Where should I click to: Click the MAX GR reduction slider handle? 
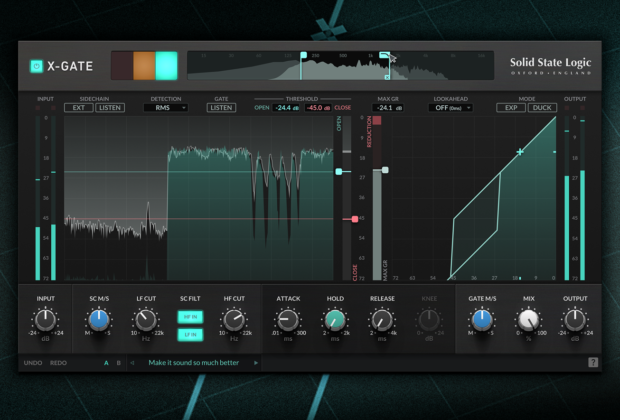point(385,170)
